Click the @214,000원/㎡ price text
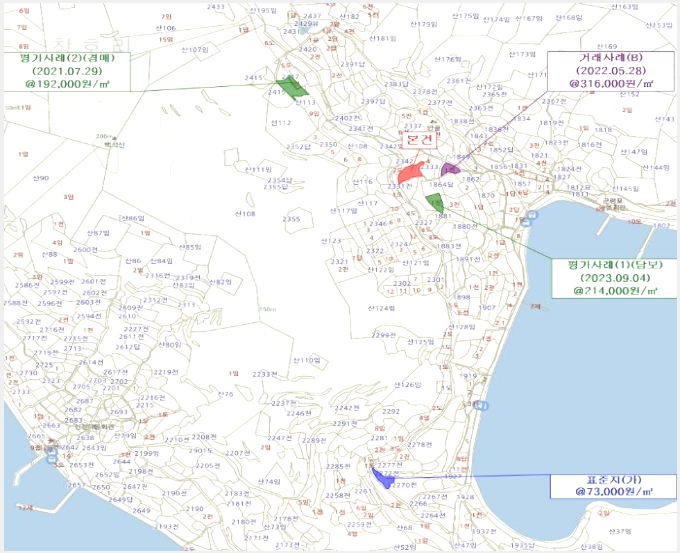680x553 pixels. pyautogui.click(x=615, y=291)
